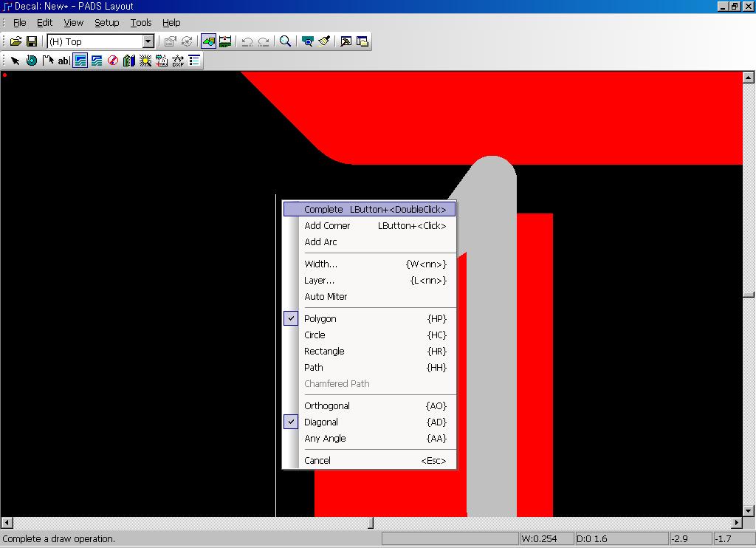Select the Path shape option
The width and height of the screenshot is (756, 548).
369,368
